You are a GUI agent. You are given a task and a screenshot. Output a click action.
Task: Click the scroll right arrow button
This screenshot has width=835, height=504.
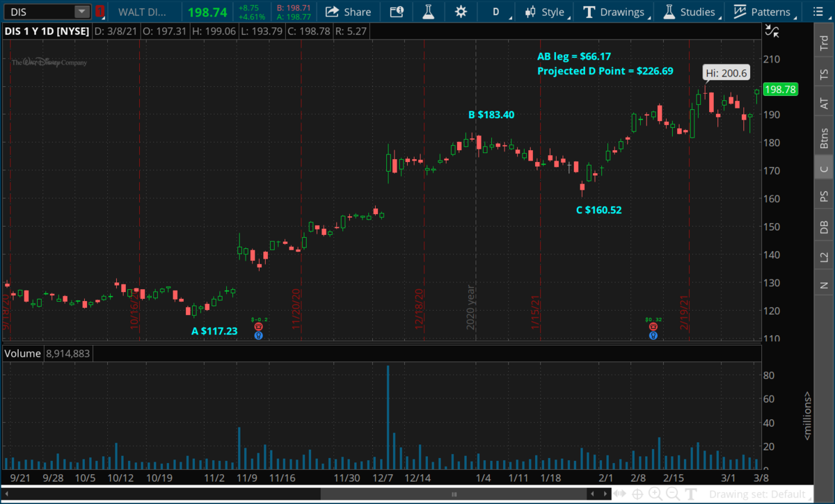tap(607, 494)
